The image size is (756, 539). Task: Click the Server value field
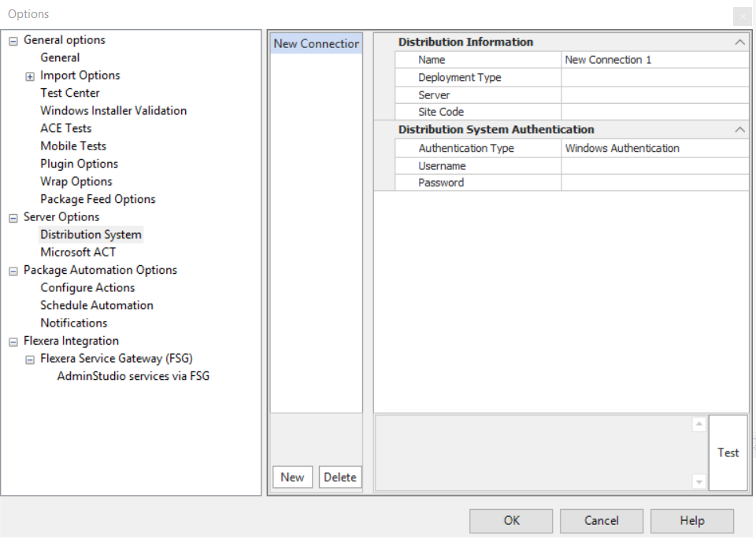point(654,94)
